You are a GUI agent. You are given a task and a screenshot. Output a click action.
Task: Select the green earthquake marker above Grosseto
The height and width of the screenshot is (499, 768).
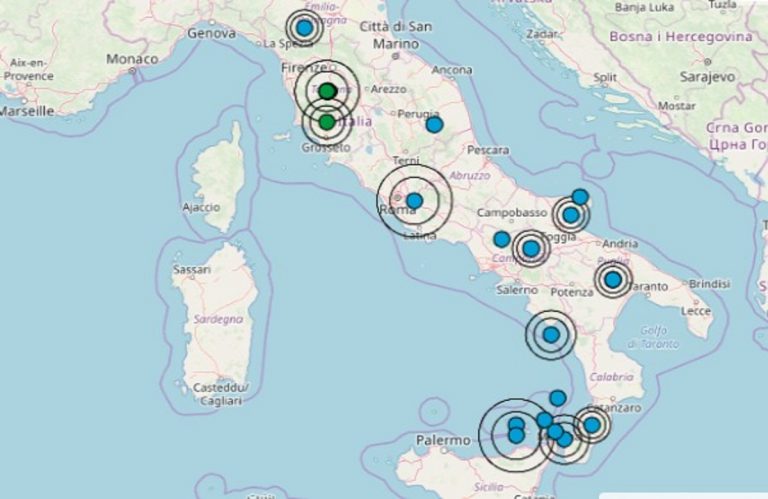(327, 122)
